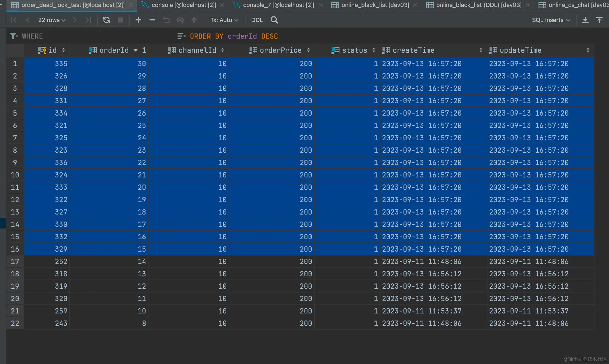Select row number 1 header
Image resolution: width=609 pixels, height=364 pixels.
[15, 64]
